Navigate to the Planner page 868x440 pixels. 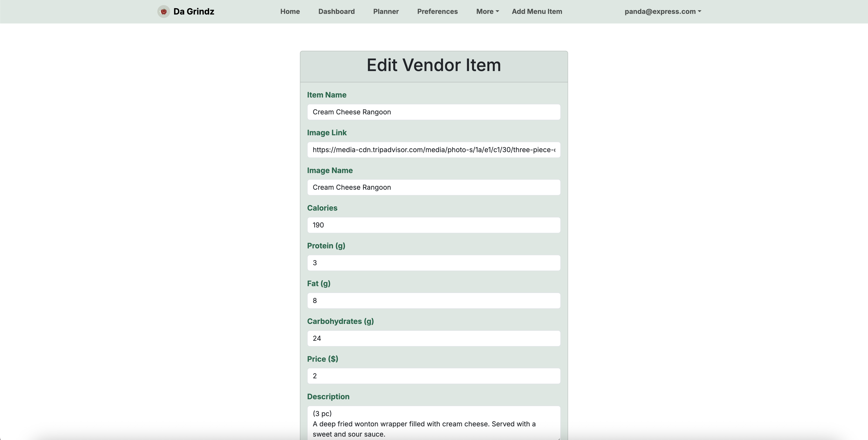pyautogui.click(x=386, y=12)
